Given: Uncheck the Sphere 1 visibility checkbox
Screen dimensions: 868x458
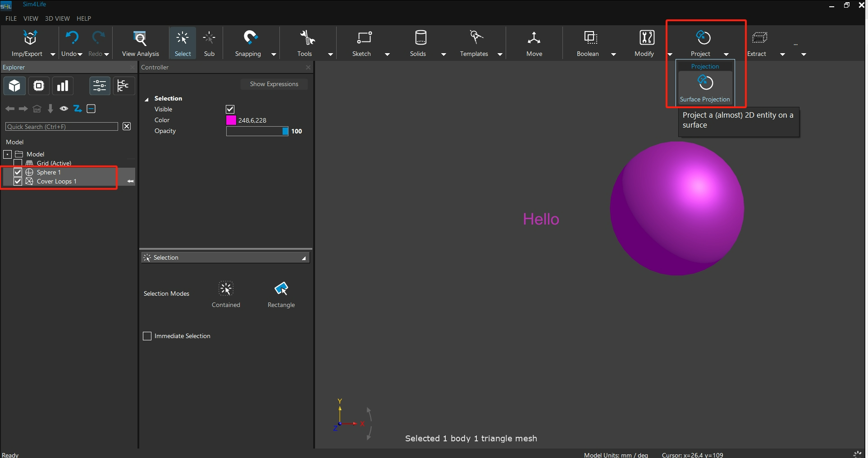Looking at the screenshot, I should coord(18,172).
